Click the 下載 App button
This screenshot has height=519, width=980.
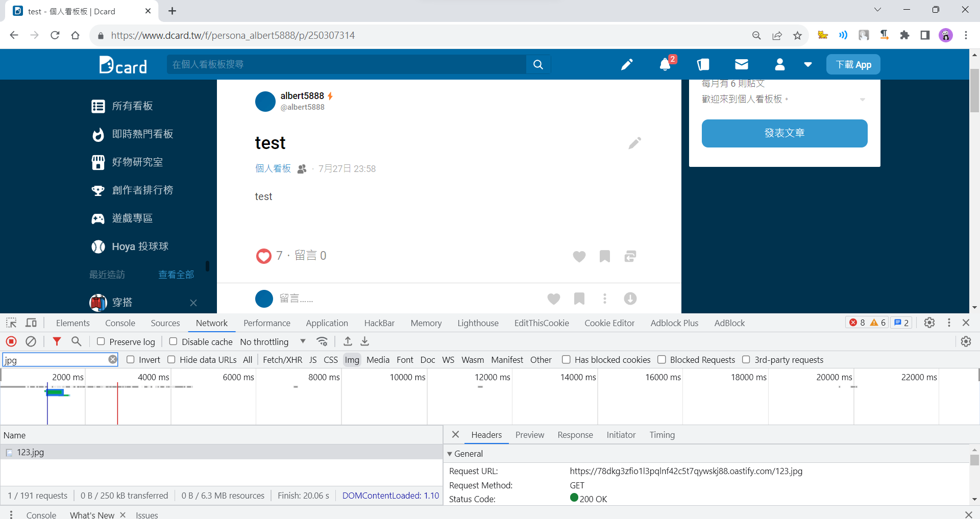pyautogui.click(x=853, y=65)
